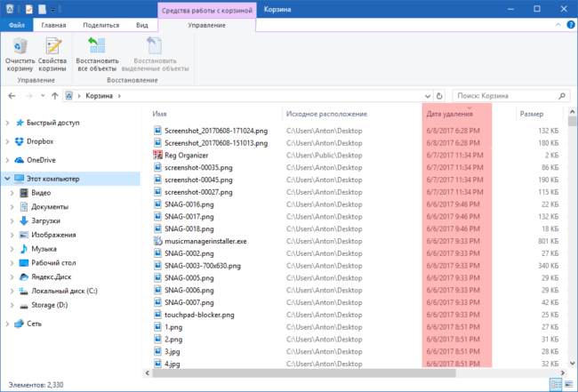Click the Properties quick access toolbar icon
This screenshot has width=578, height=392.
tap(28, 9)
